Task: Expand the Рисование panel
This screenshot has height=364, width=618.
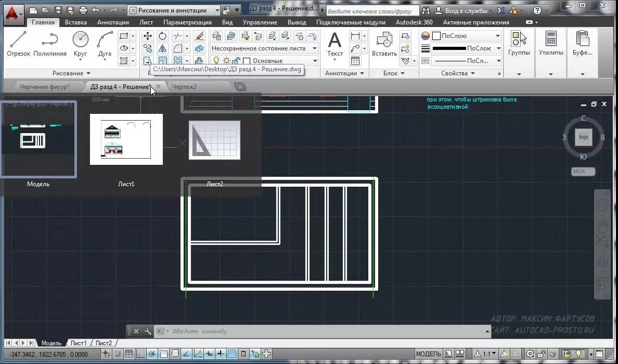Action: coord(71,73)
